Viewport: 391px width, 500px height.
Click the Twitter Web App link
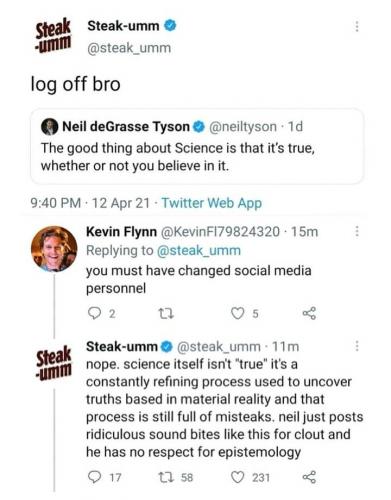pos(212,203)
